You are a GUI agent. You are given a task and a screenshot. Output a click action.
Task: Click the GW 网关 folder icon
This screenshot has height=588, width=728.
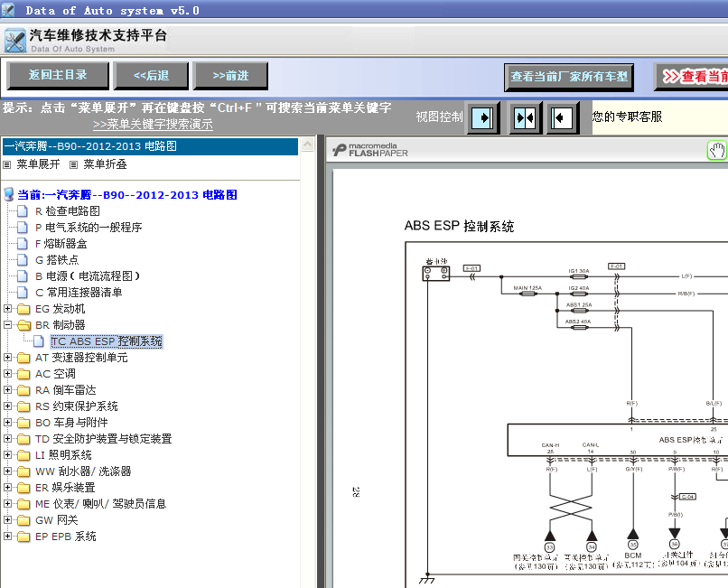(23, 520)
